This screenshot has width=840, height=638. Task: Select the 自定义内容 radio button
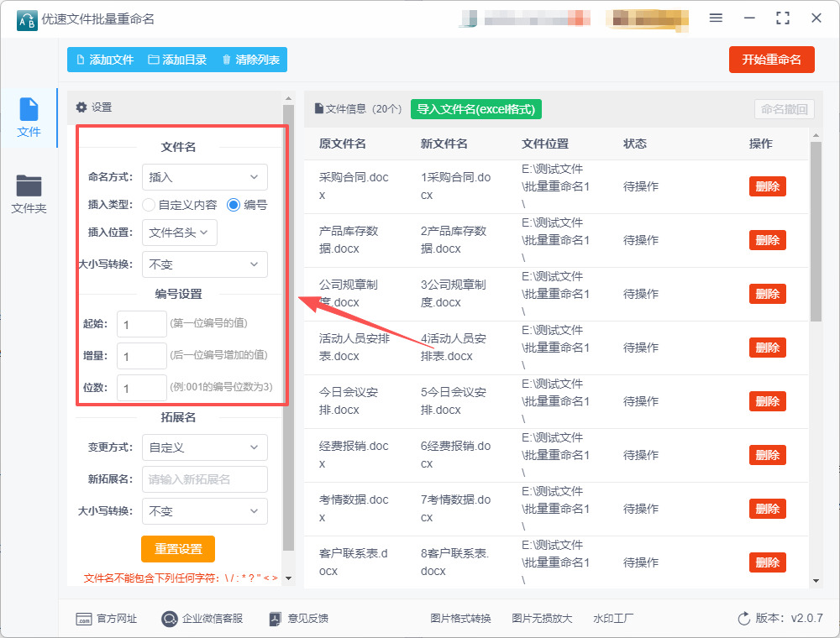[x=149, y=204]
